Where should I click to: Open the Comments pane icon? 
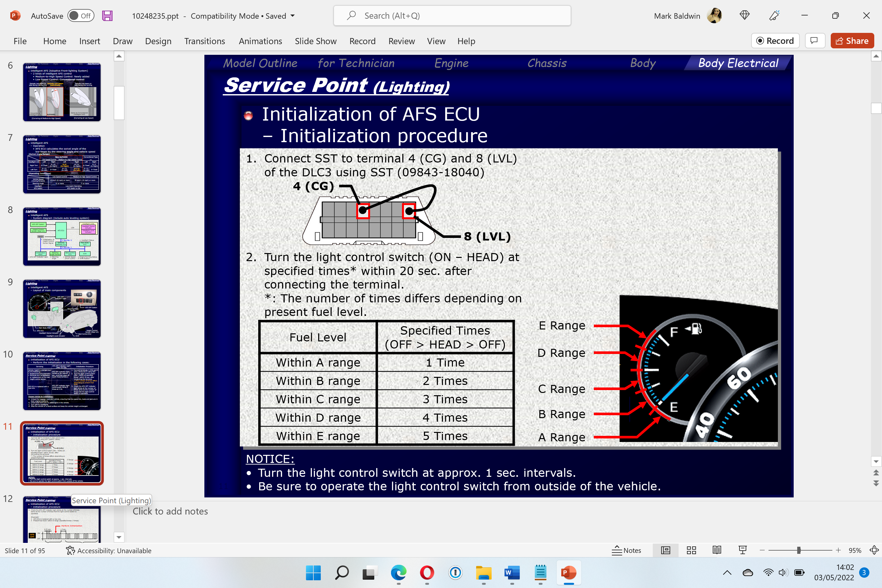[x=814, y=41]
